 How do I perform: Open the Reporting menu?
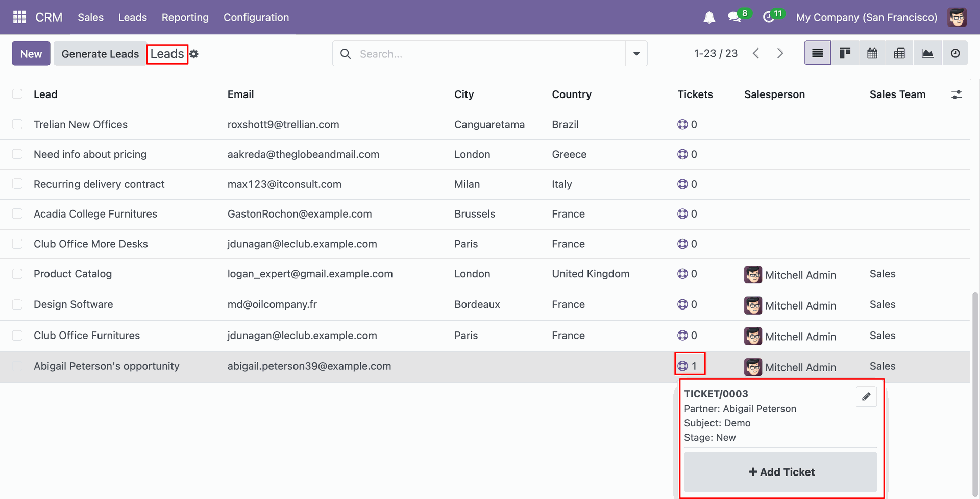point(185,17)
